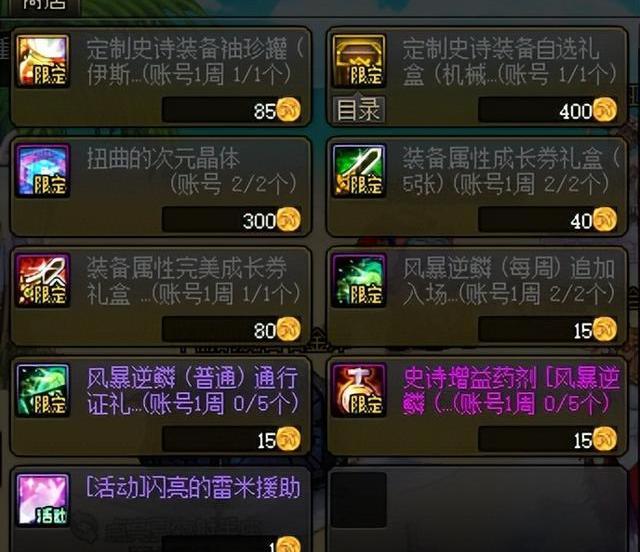Select the magenta 史诗增益药剂 item title

[x=511, y=390]
